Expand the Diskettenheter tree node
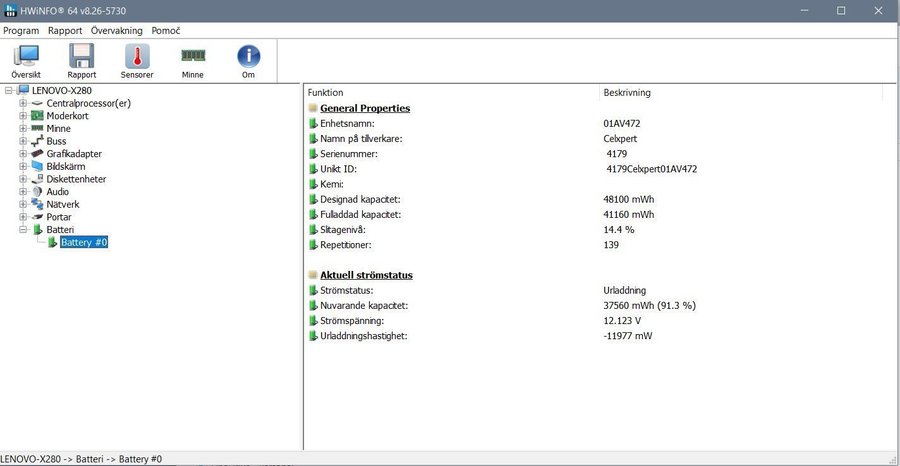 coord(23,179)
